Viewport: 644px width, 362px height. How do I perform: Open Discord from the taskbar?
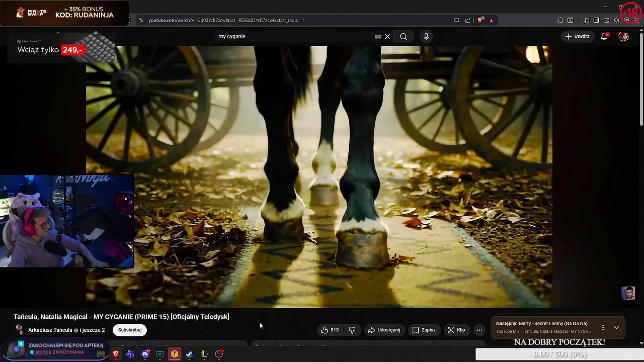[145, 354]
